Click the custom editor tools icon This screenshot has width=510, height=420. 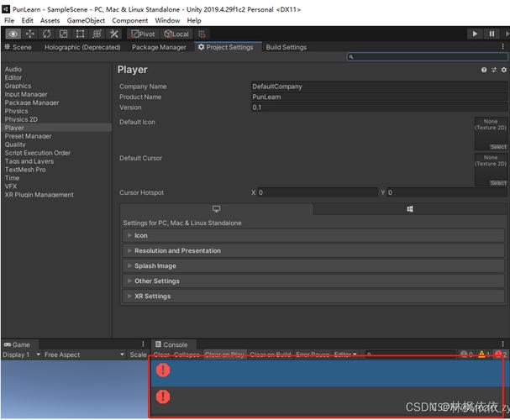[x=113, y=34]
